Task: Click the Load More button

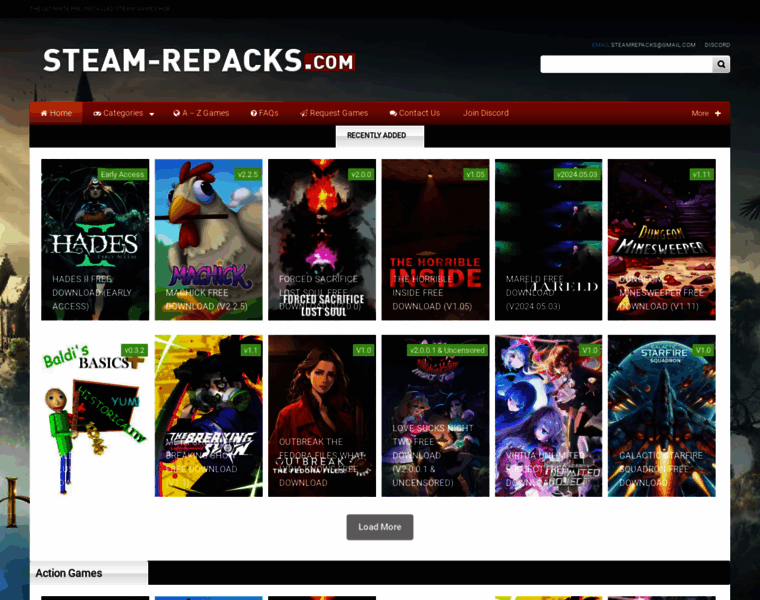Action: coord(380,527)
